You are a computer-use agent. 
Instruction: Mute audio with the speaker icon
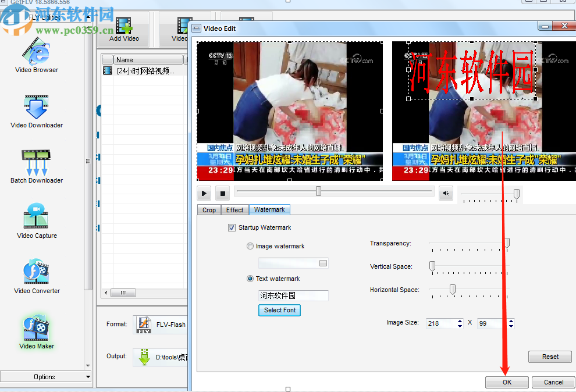(446, 193)
